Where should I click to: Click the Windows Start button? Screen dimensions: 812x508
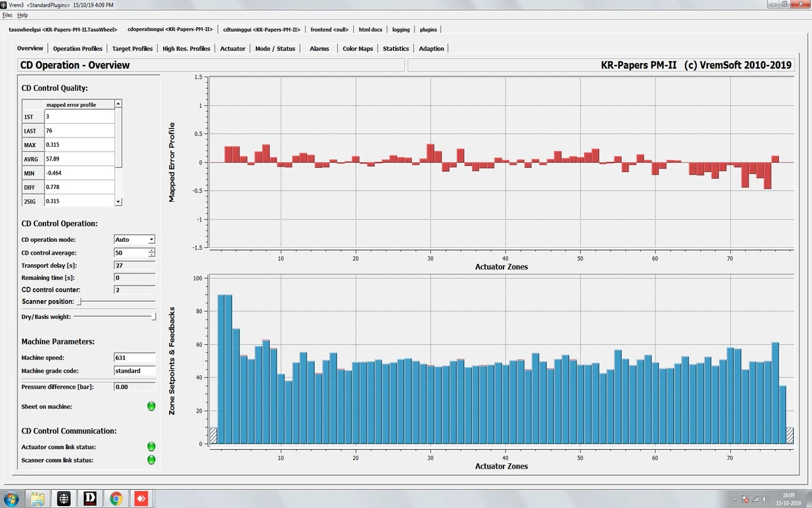pos(12,499)
